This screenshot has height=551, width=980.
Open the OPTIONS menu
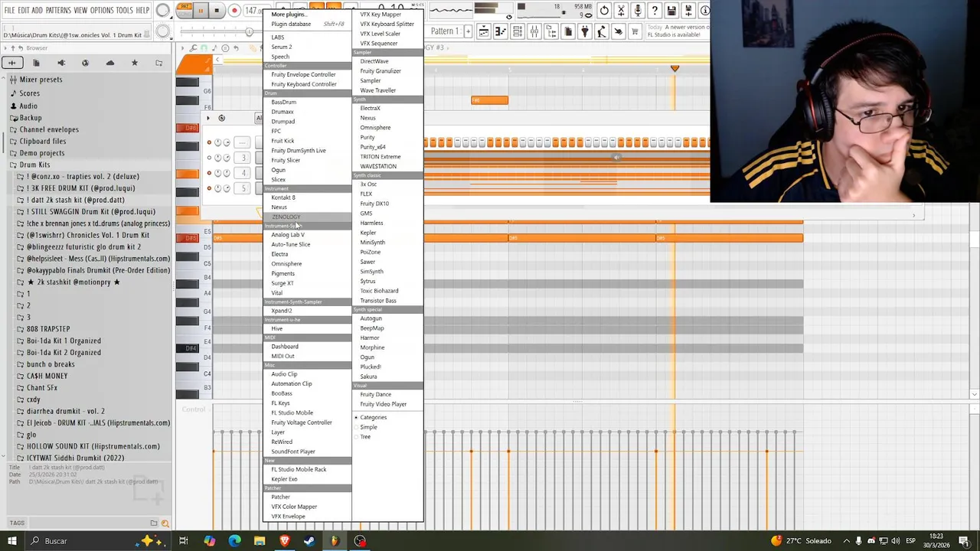point(102,10)
